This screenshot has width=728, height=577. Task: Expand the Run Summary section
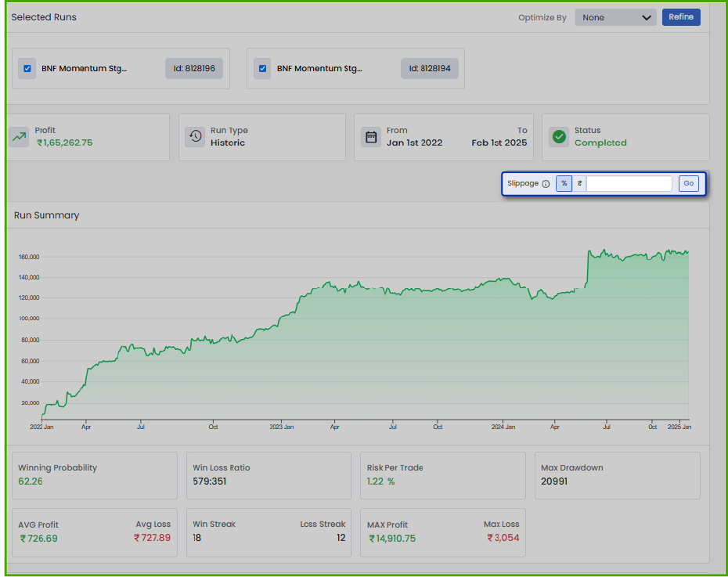(x=45, y=215)
